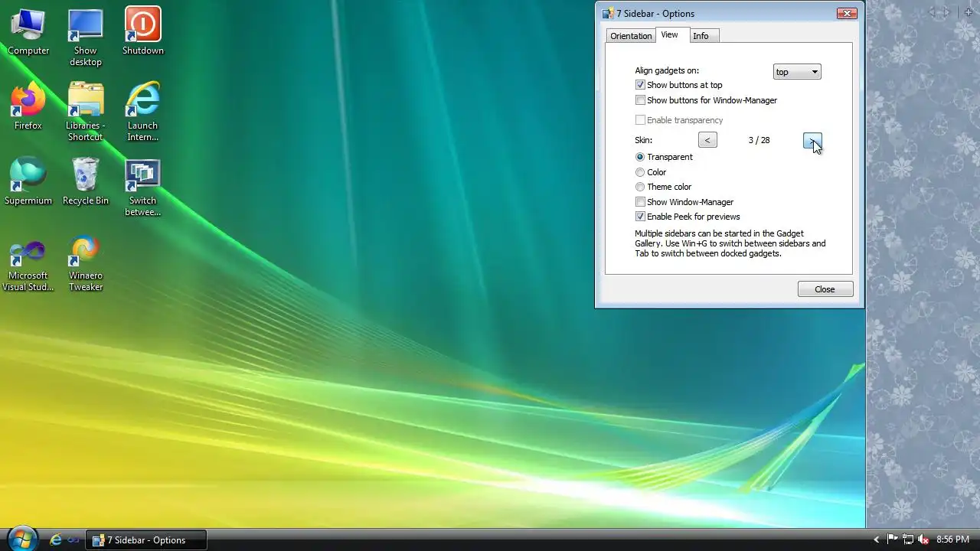Click the sidebar next page arrow
This screenshot has height=551, width=980.
click(947, 12)
